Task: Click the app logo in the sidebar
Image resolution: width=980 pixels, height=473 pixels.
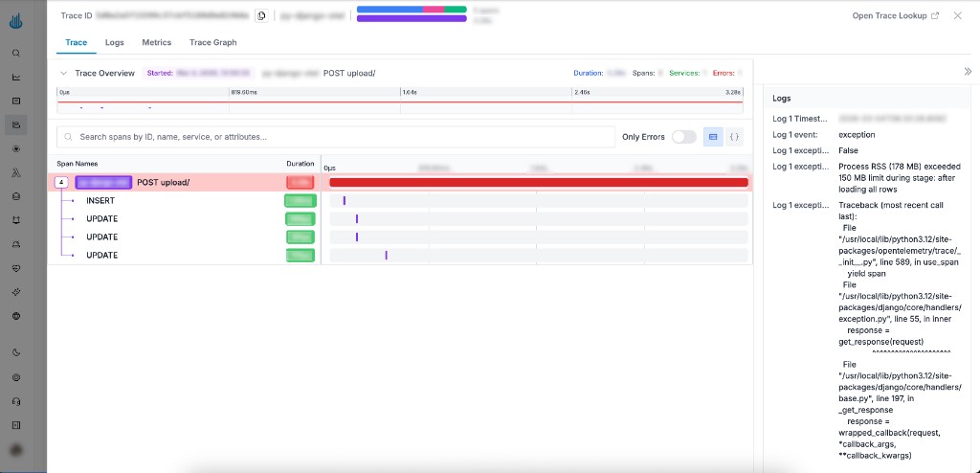Action: point(17,23)
